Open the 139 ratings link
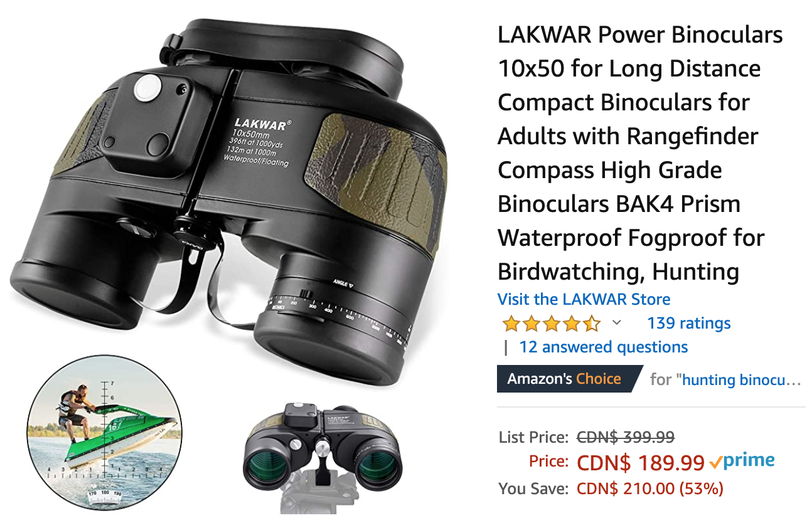Screen dimensions: 812x518 point(689,323)
